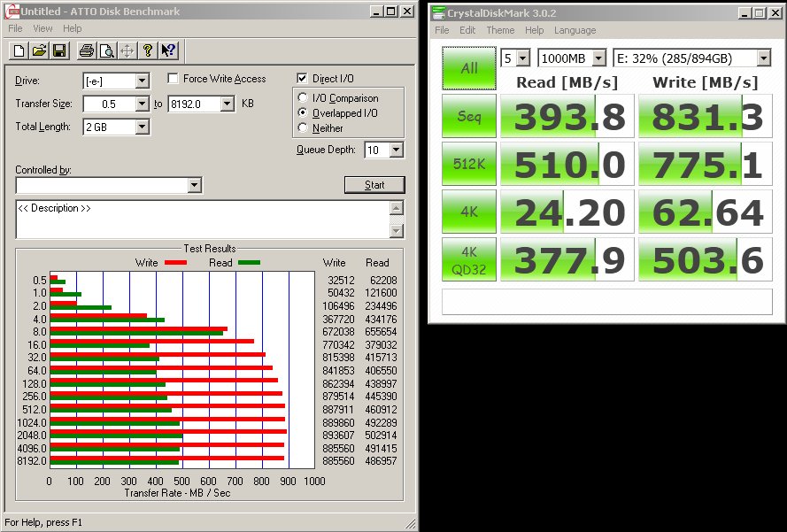
Task: Click the 512K read value 510.0
Action: pyautogui.click(x=567, y=164)
